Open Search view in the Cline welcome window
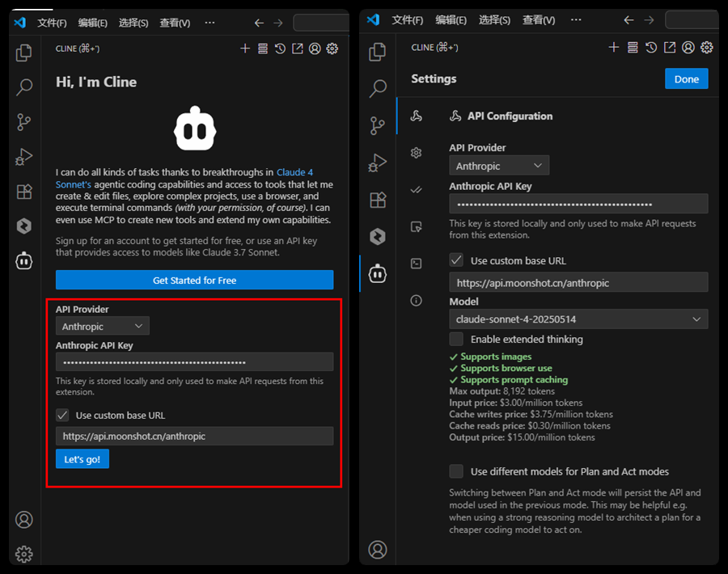 (23, 87)
